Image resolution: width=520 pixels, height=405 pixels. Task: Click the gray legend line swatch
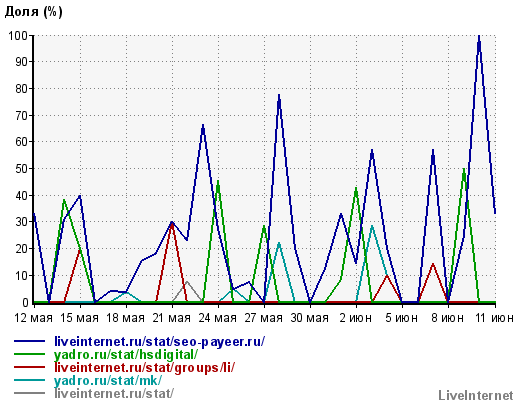coord(29,393)
